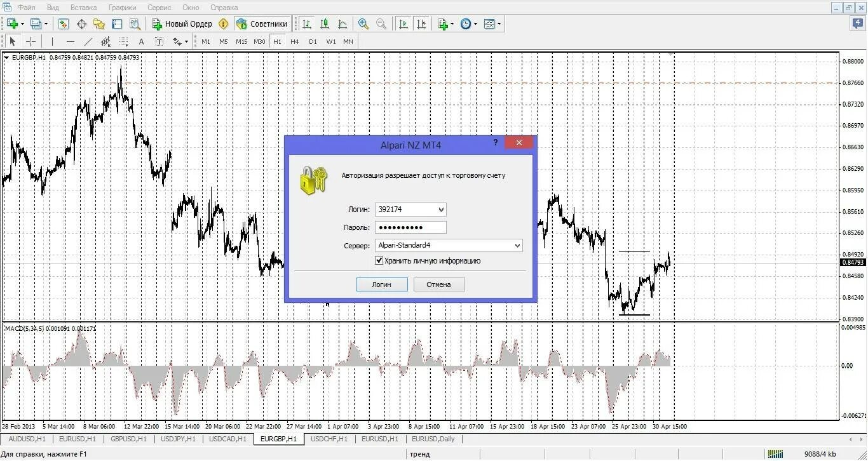
Task: Toggle chart auto scroll icon
Action: point(403,23)
